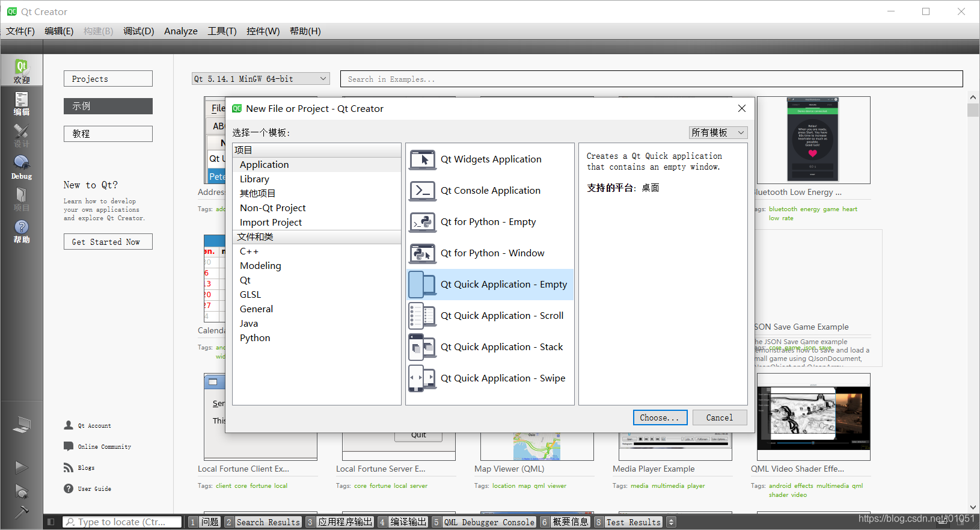The height and width of the screenshot is (530, 980).
Task: Select the C++ files category
Action: [317, 251]
